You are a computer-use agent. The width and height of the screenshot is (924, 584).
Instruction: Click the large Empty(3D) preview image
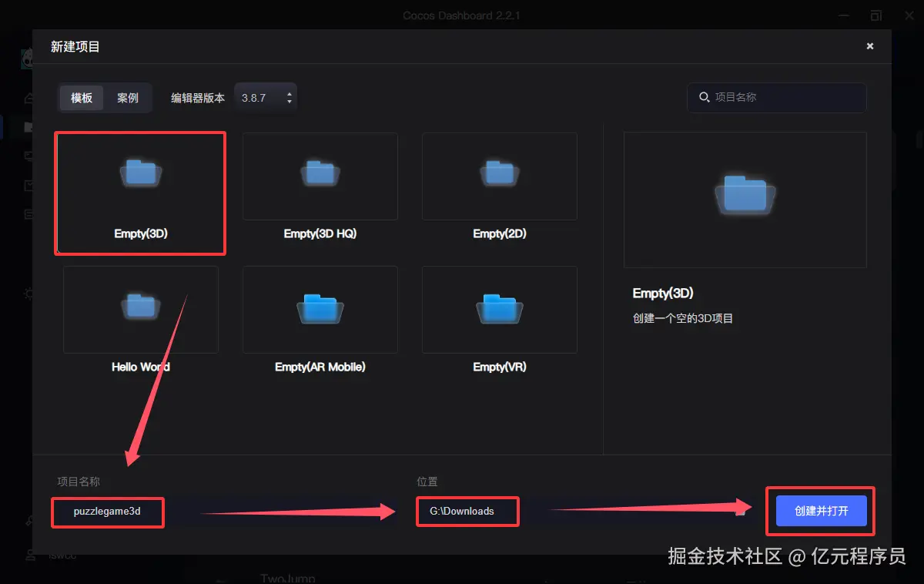click(x=745, y=200)
